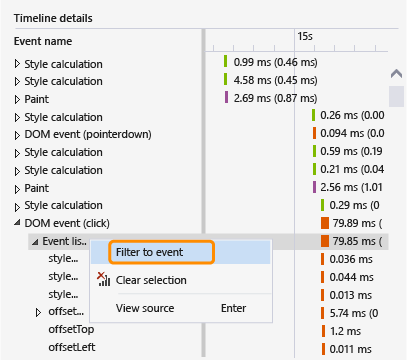407x360 pixels.
Task: Click the 0.013 ms duration value
Action: [x=351, y=295]
